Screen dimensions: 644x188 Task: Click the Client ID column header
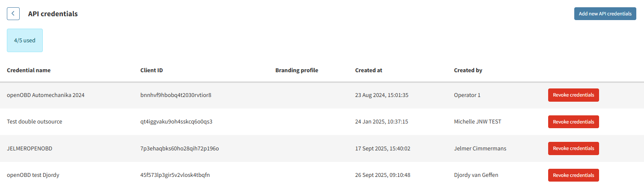coord(151,70)
